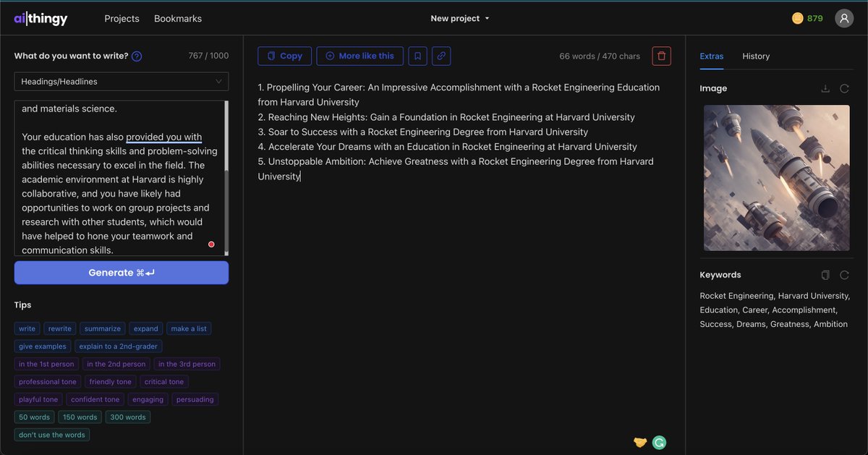Open the Bookmarks menu
The image size is (868, 455).
tap(178, 19)
